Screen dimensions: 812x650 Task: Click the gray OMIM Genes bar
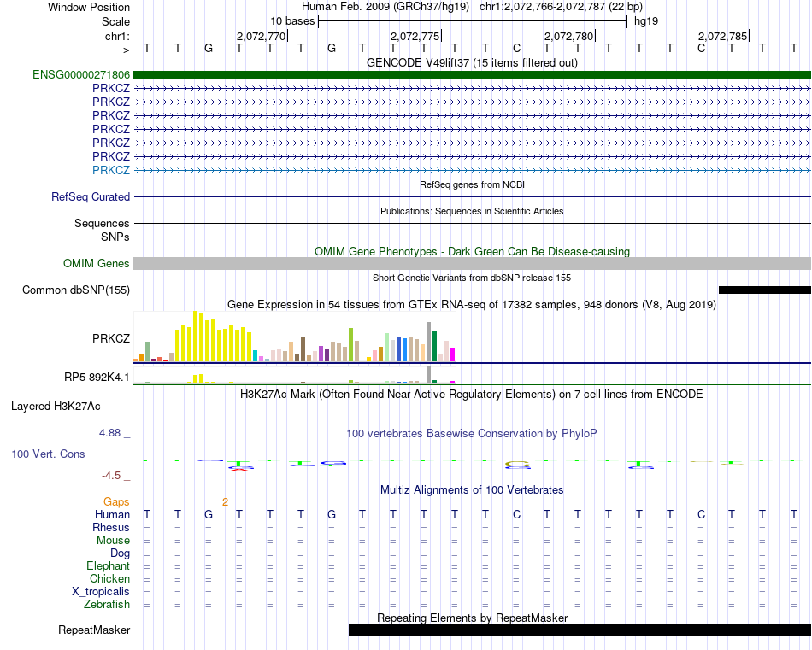click(472, 263)
